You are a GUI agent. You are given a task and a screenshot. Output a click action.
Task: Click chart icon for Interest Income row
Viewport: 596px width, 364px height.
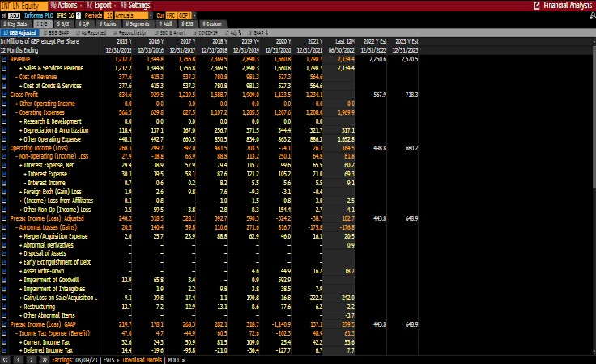pos(4,183)
